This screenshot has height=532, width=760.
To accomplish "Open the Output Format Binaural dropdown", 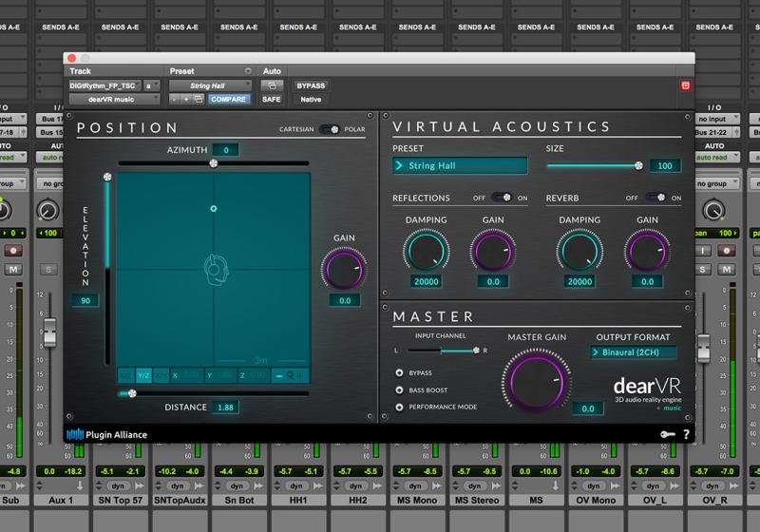I will pyautogui.click(x=634, y=352).
